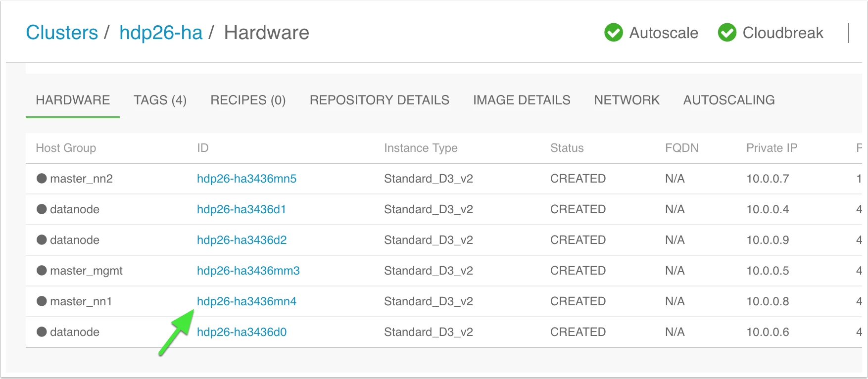The width and height of the screenshot is (868, 379).
Task: Click the Status column header
Action: click(567, 148)
